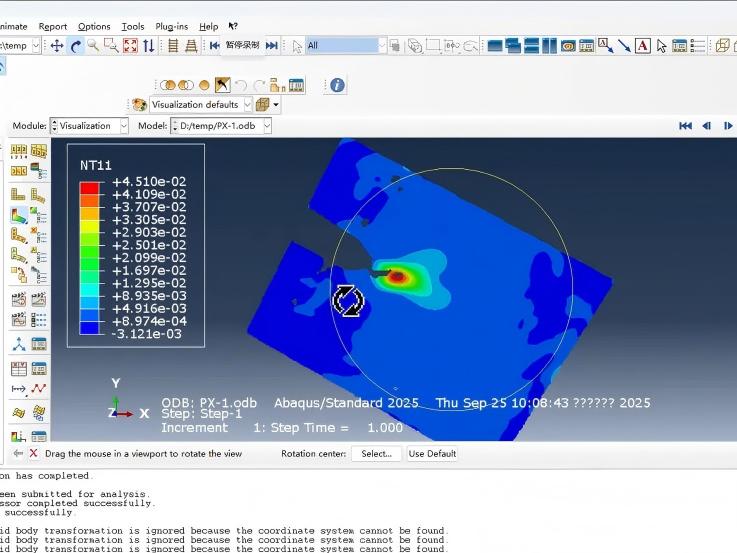Select the Box Zoom tool
737x553 pixels.
110,45
